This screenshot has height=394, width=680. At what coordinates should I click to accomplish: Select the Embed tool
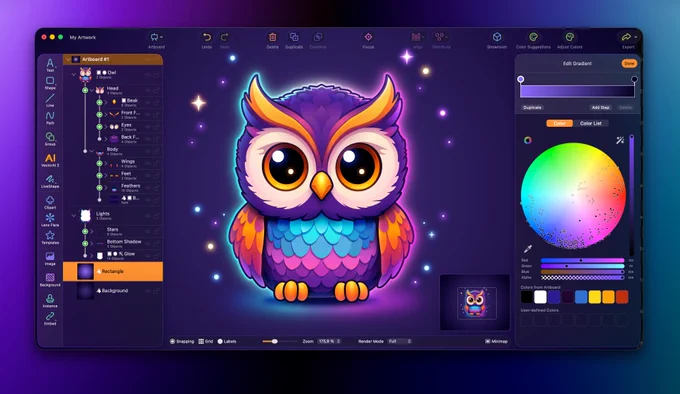coord(50,318)
